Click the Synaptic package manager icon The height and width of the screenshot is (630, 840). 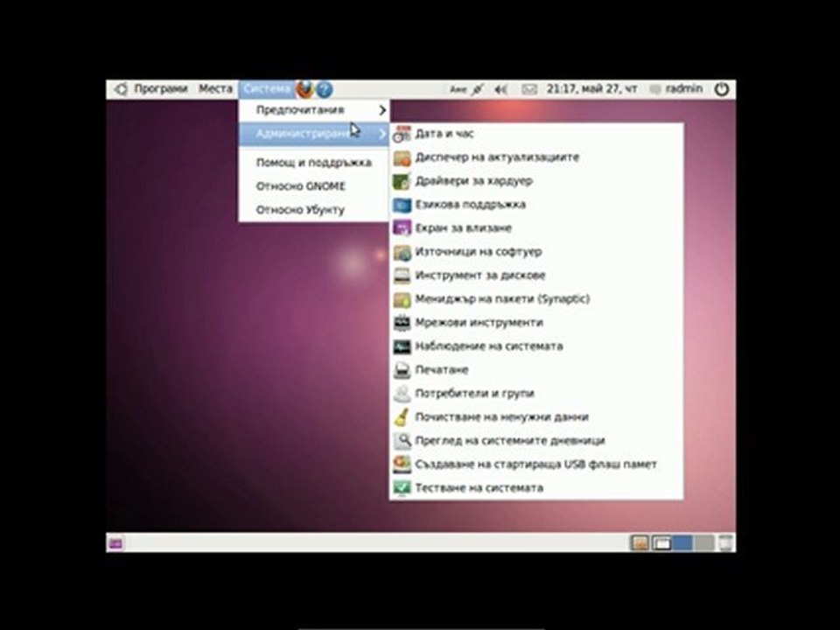point(402,299)
